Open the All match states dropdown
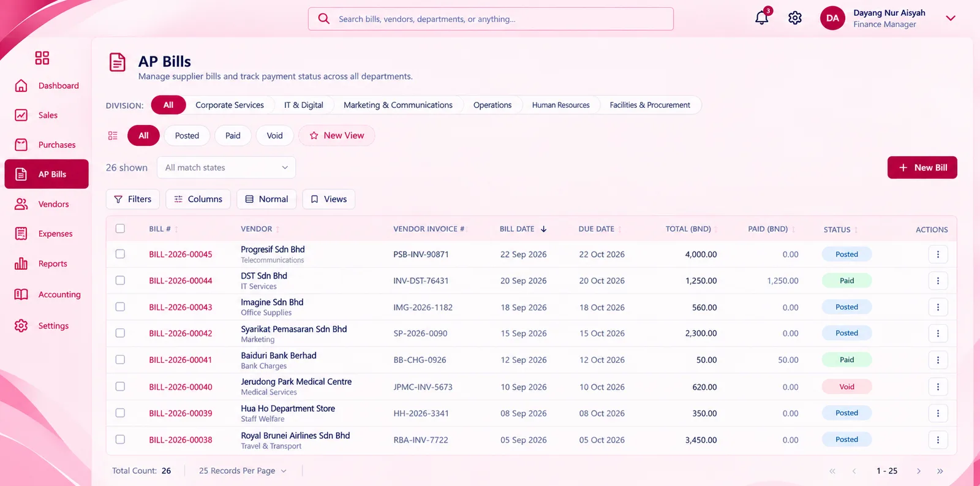 pos(226,167)
